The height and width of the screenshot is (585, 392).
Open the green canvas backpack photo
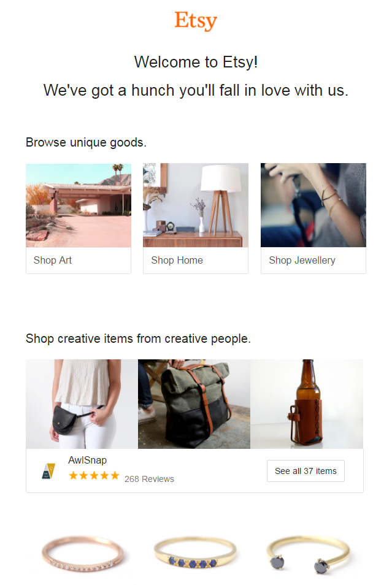[194, 404]
